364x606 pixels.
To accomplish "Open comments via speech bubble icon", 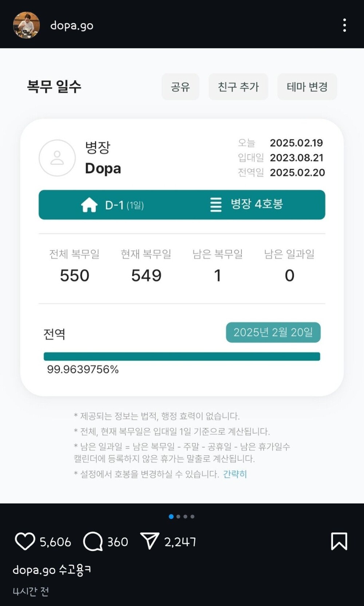I will coord(93,542).
